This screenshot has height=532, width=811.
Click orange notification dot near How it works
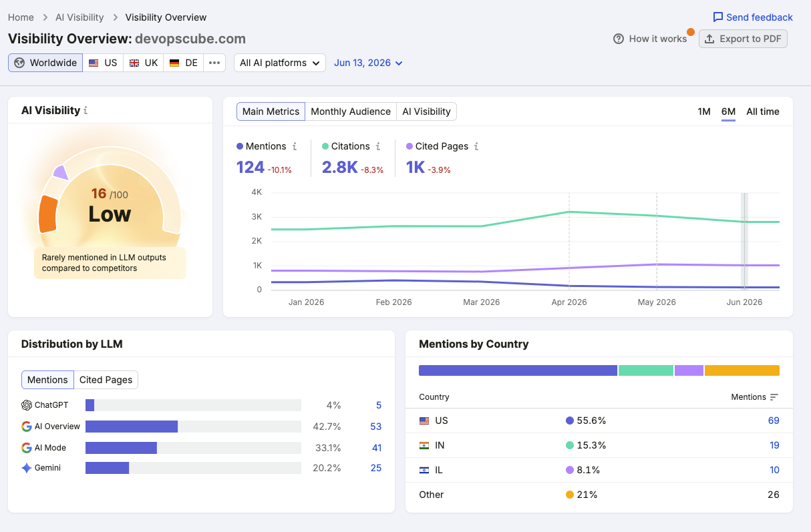[x=691, y=31]
